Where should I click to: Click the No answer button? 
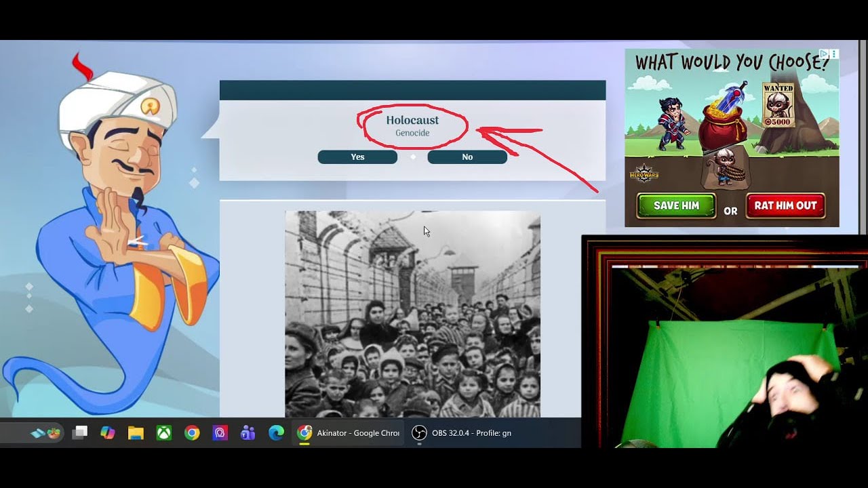[x=467, y=157]
